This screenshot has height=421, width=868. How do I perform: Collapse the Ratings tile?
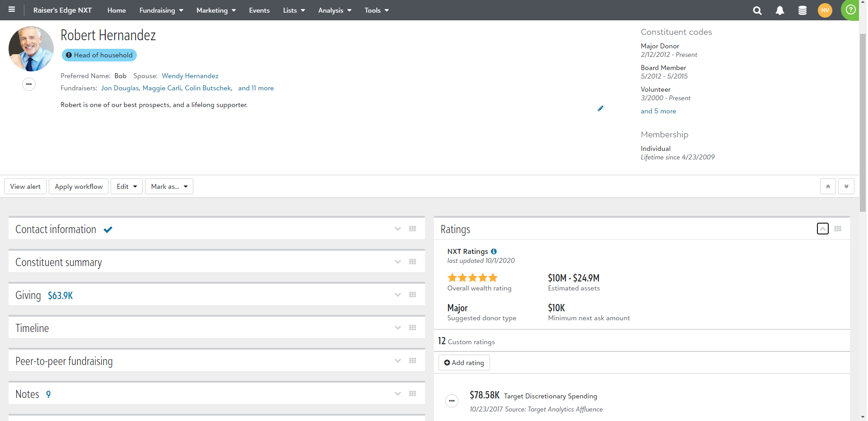pos(822,229)
